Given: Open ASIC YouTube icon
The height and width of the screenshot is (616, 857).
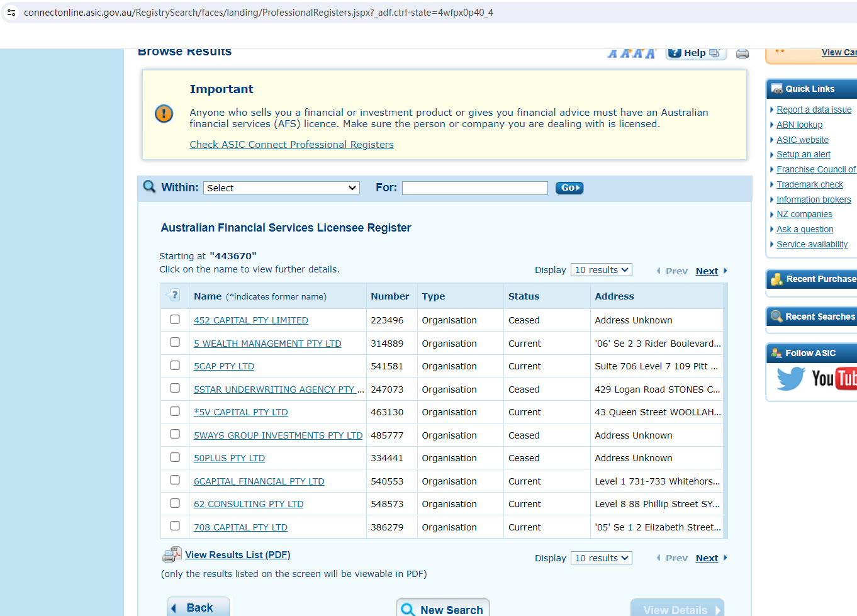Looking at the screenshot, I should pyautogui.click(x=834, y=378).
